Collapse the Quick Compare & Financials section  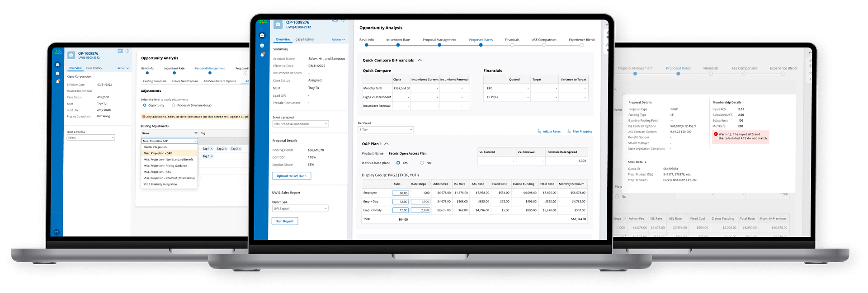click(x=420, y=60)
